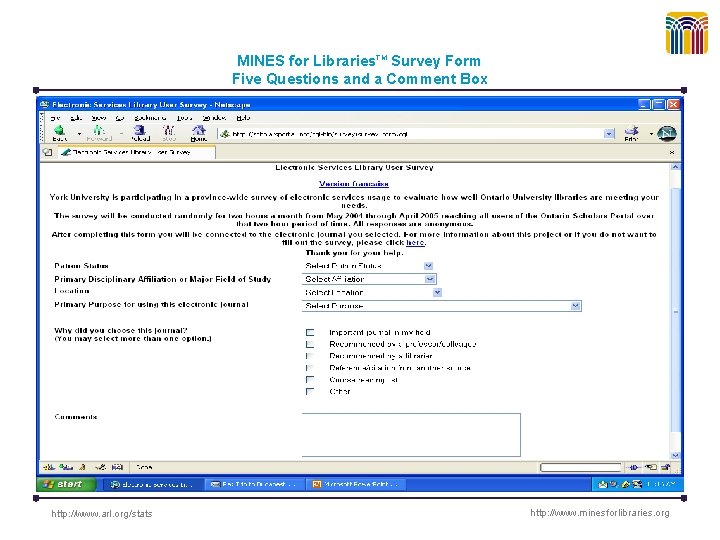720x540 pixels.
Task: Open the Edit menu
Action: 76,118
